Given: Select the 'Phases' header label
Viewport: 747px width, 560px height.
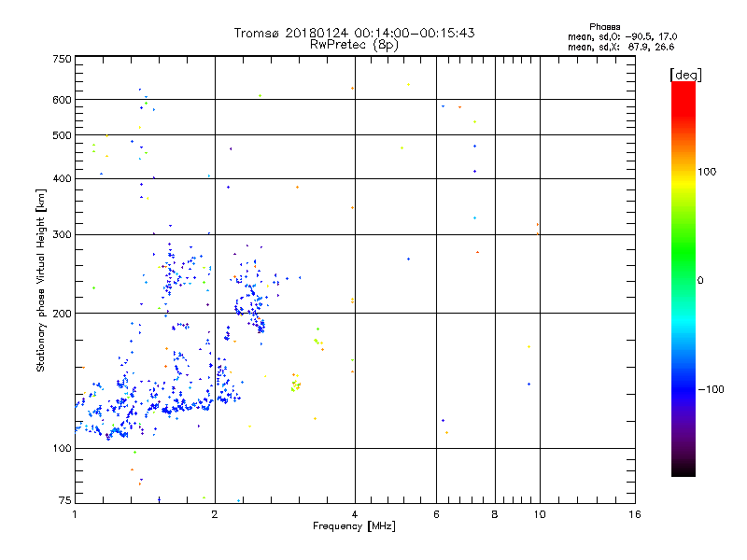Looking at the screenshot, I should click(604, 27).
